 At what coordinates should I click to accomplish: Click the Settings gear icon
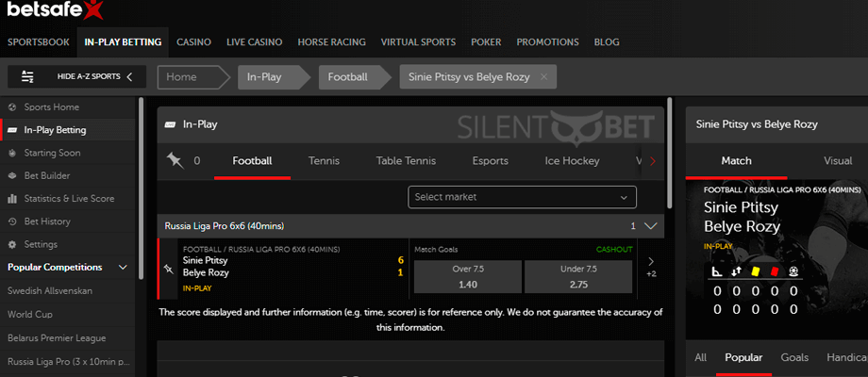[x=12, y=244]
